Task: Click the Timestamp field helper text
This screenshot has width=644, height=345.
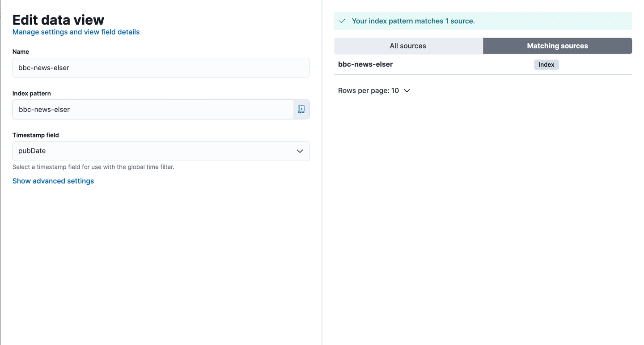Action: pos(93,166)
